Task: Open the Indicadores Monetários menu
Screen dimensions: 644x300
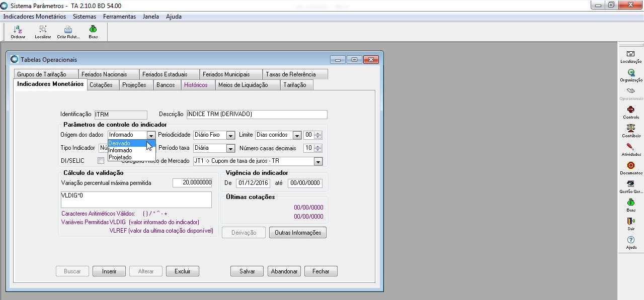Action: [x=35, y=17]
